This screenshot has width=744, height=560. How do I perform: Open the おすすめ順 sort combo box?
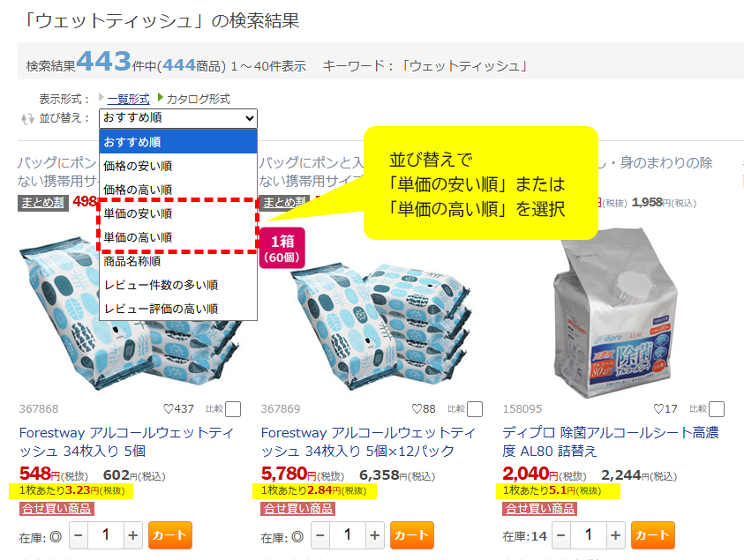coord(178,118)
